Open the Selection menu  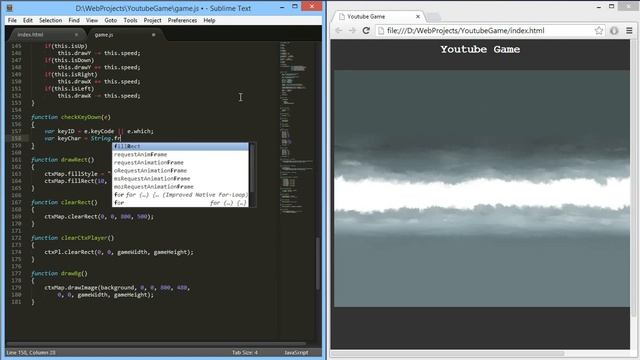tap(50, 20)
